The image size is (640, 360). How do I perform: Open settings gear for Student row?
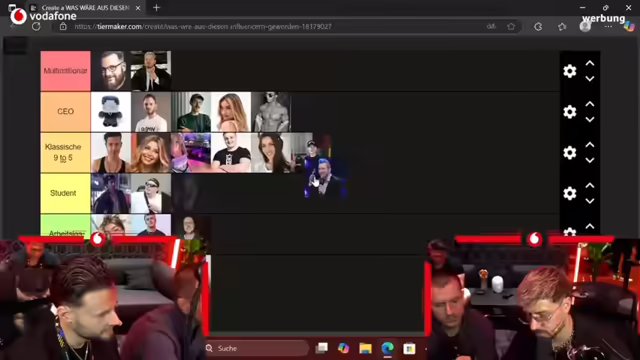[x=569, y=193]
